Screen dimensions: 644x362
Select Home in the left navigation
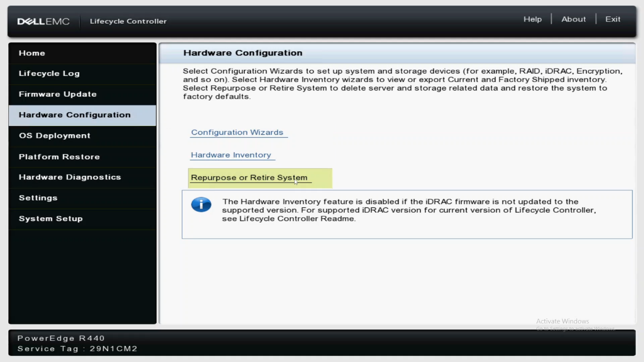[x=32, y=53]
